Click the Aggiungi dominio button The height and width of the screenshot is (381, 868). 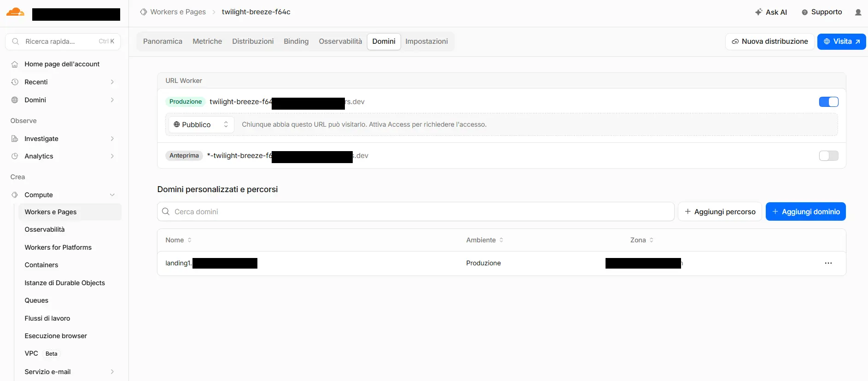805,211
